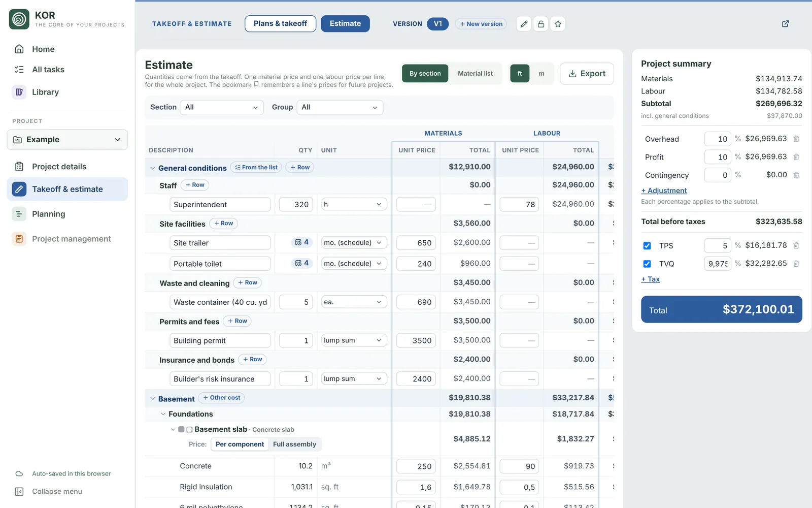Click the star favorite version icon
This screenshot has width=812, height=508.
pos(558,24)
